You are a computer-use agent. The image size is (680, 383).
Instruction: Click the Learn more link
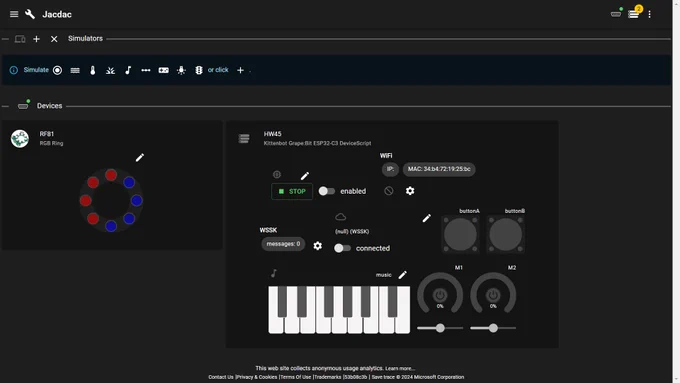coord(400,368)
